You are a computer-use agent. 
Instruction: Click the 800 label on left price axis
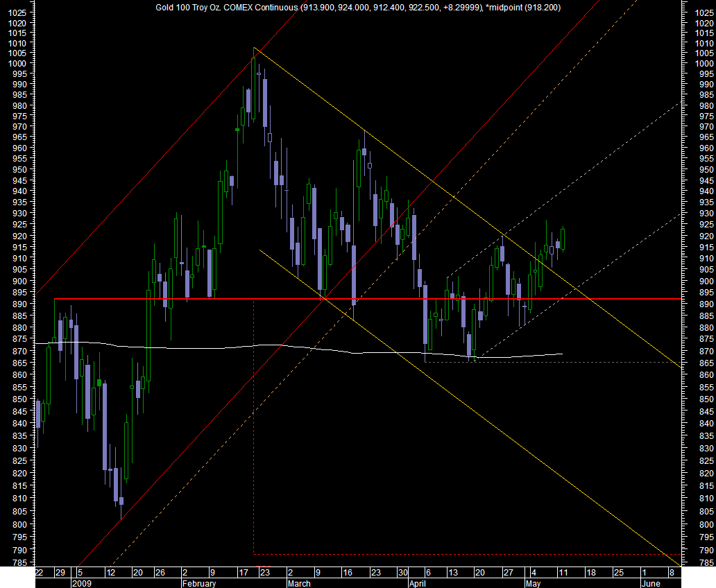tap(19, 524)
